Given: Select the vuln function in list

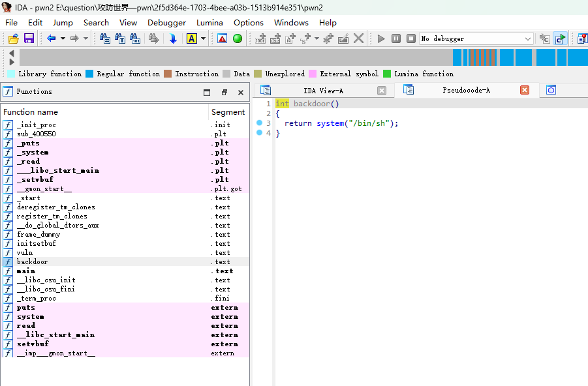Looking at the screenshot, I should (x=26, y=252).
